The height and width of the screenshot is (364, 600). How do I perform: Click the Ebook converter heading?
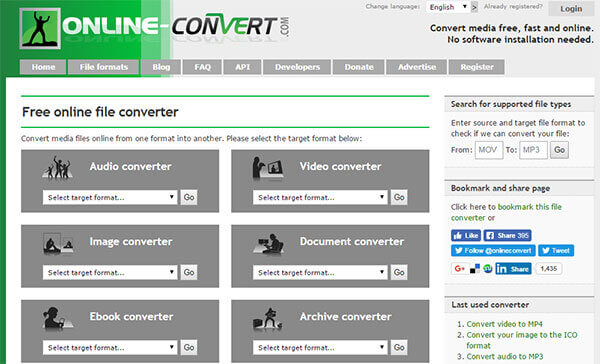point(131,317)
